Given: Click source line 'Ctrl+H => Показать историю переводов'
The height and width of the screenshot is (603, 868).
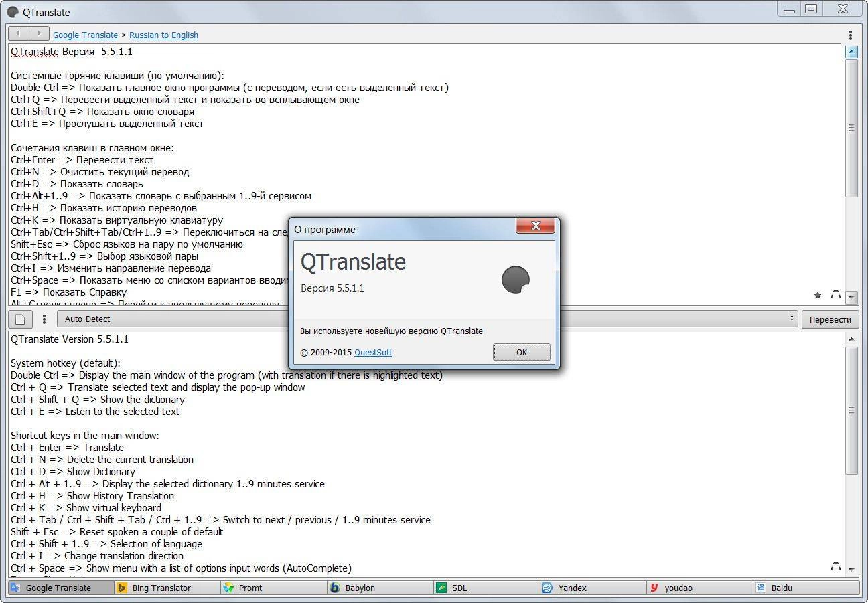Looking at the screenshot, I should (104, 208).
